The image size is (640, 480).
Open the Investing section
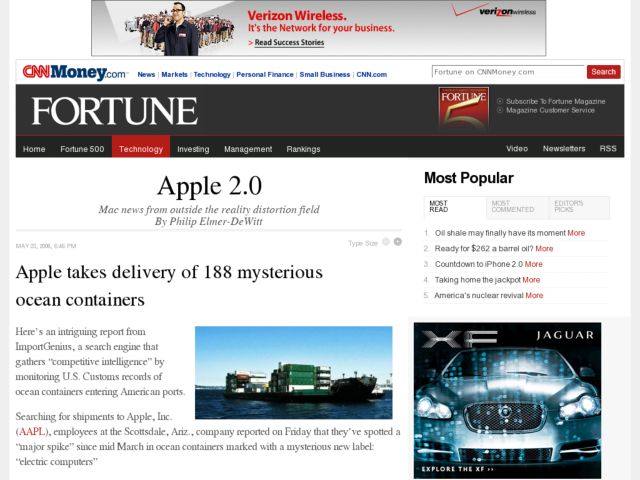click(x=193, y=149)
